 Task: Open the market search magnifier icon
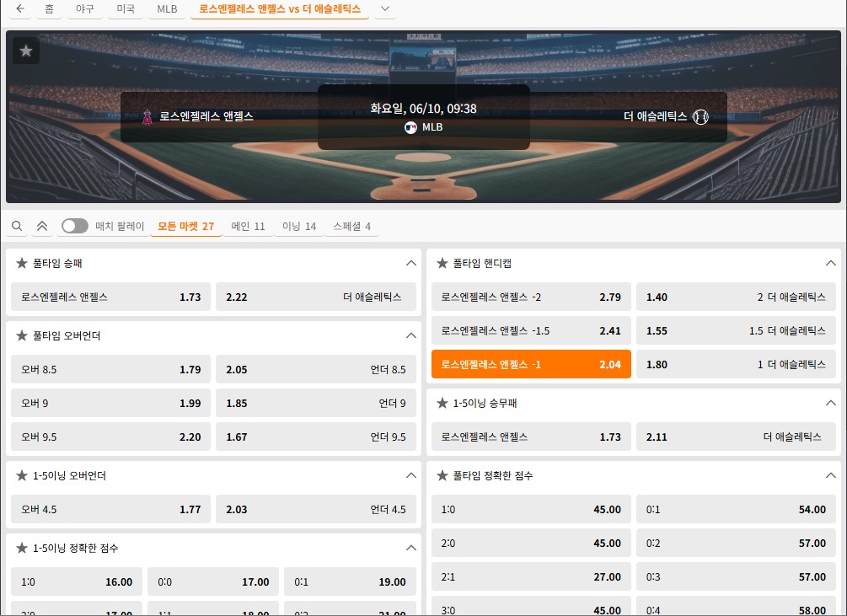[17, 226]
